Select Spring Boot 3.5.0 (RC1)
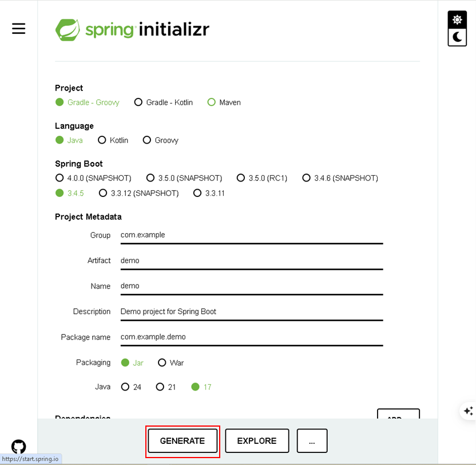476x465 pixels. click(262, 178)
